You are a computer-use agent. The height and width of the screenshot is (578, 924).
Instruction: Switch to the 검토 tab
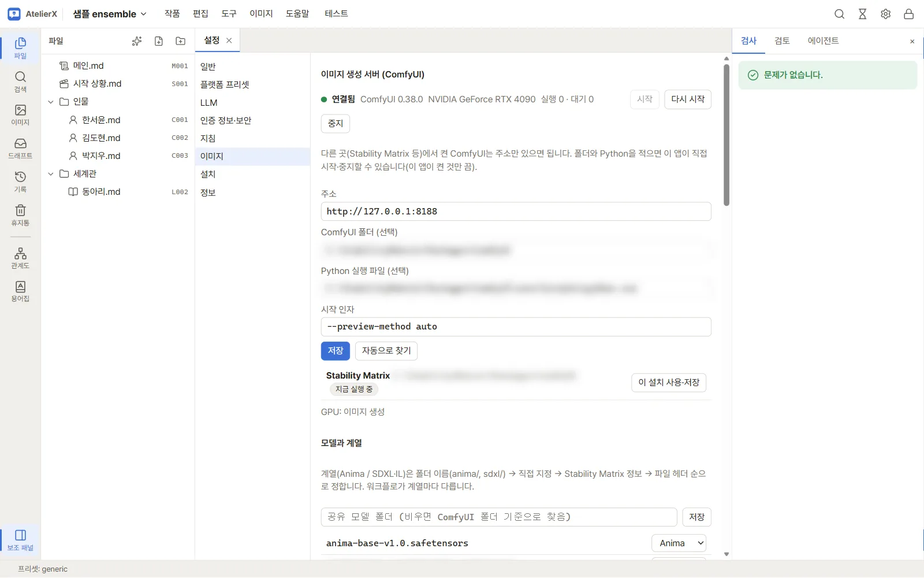(782, 41)
